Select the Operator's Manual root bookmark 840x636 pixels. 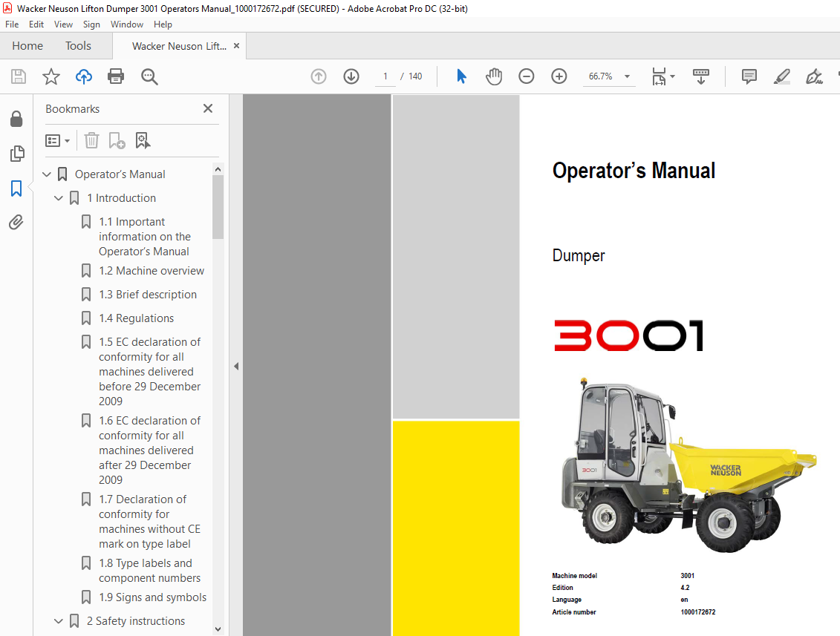tap(120, 174)
